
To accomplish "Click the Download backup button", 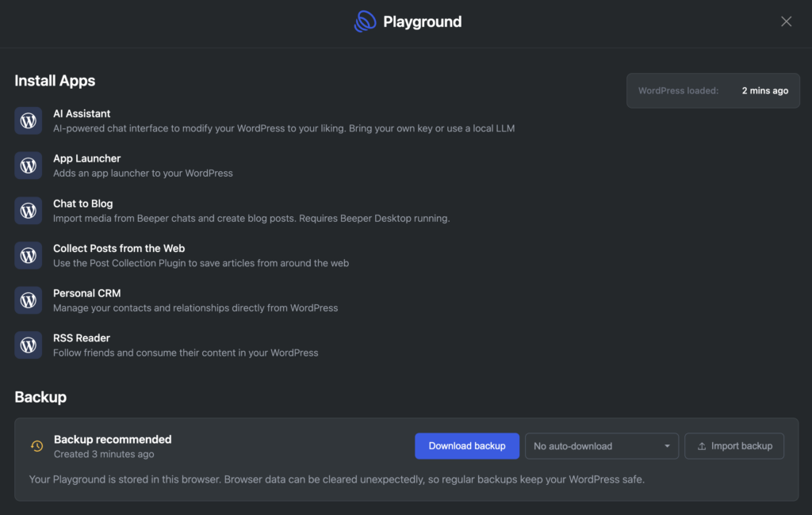I will click(x=467, y=446).
